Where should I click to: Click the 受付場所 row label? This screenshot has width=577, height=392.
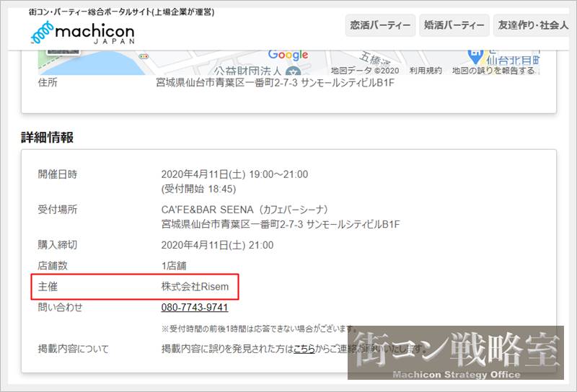pos(58,210)
